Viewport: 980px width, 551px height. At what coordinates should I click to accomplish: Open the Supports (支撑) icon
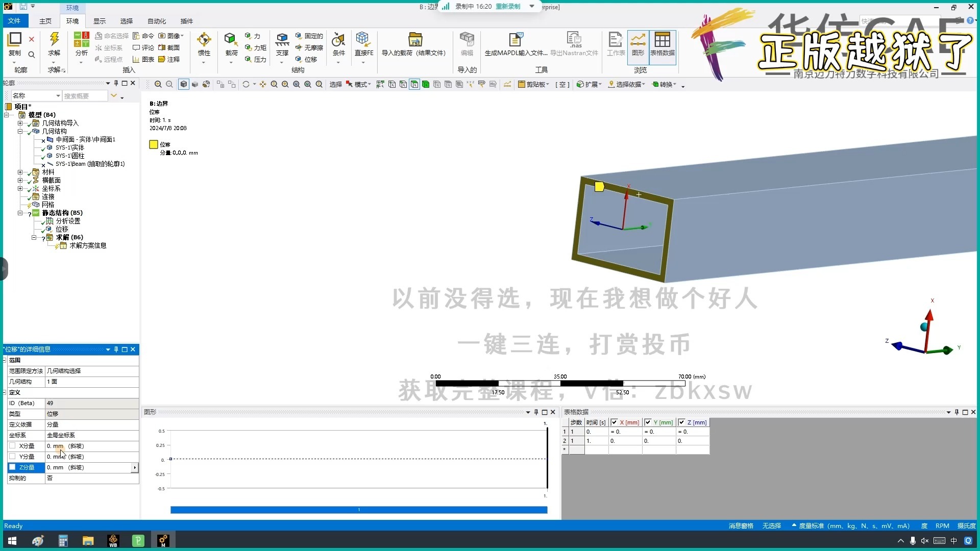point(282,40)
